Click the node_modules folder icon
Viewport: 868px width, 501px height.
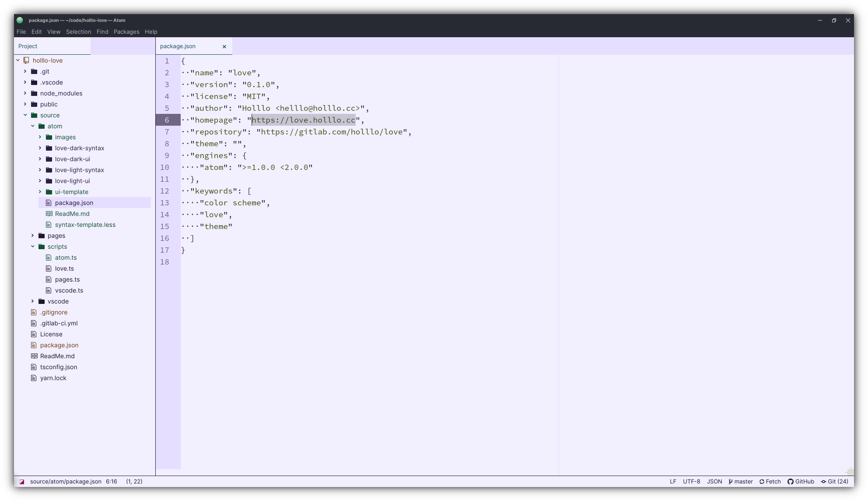34,93
